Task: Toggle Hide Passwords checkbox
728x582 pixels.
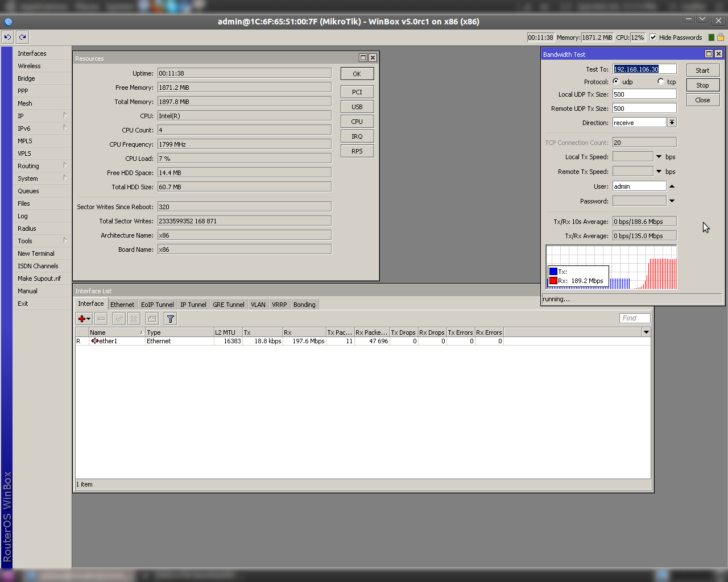Action: 653,38
